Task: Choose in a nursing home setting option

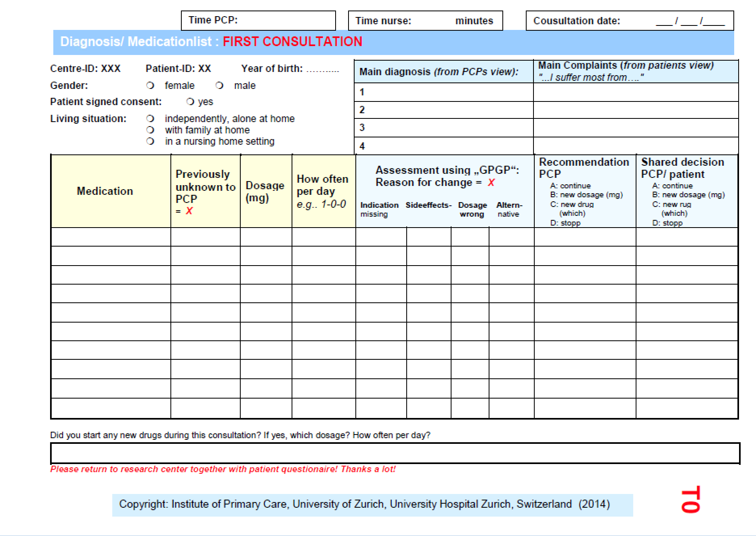Action: pos(151,141)
